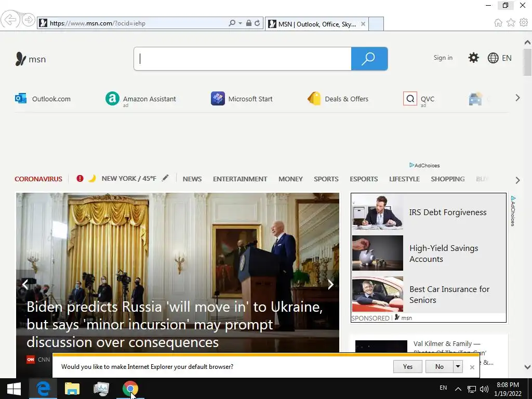Image resolution: width=532 pixels, height=399 pixels.
Task: Go to previous headline slide
Action: click(x=25, y=284)
